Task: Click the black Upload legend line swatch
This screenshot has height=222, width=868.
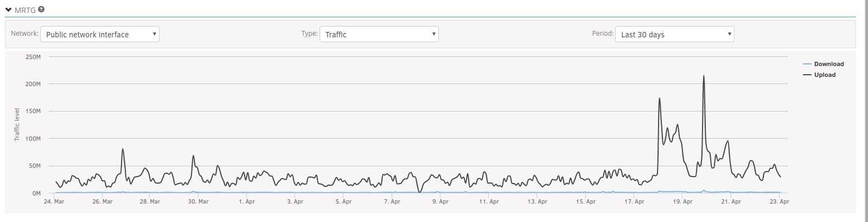Action: 807,75
